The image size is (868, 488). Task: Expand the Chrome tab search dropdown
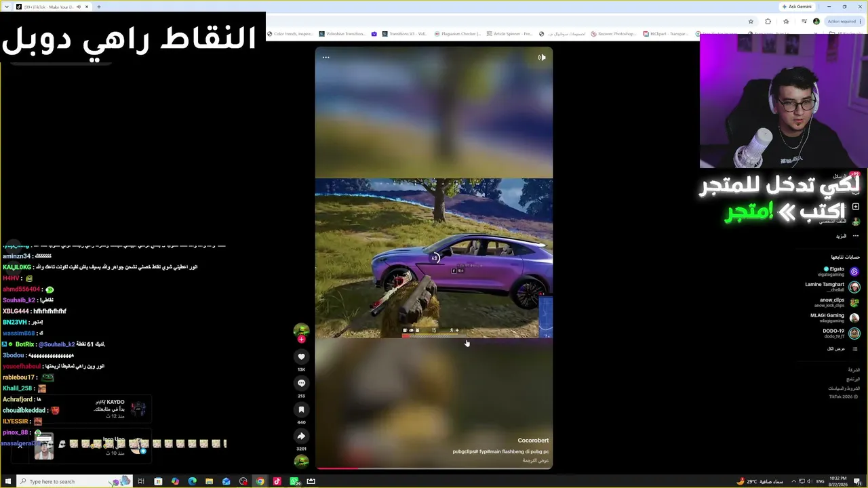(x=6, y=7)
